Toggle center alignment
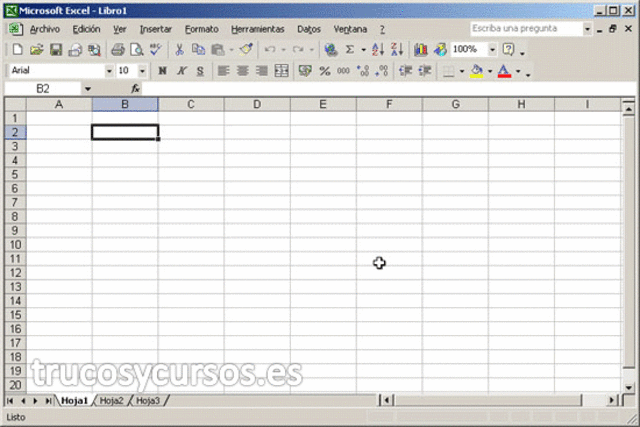The width and height of the screenshot is (640, 427). [x=242, y=71]
